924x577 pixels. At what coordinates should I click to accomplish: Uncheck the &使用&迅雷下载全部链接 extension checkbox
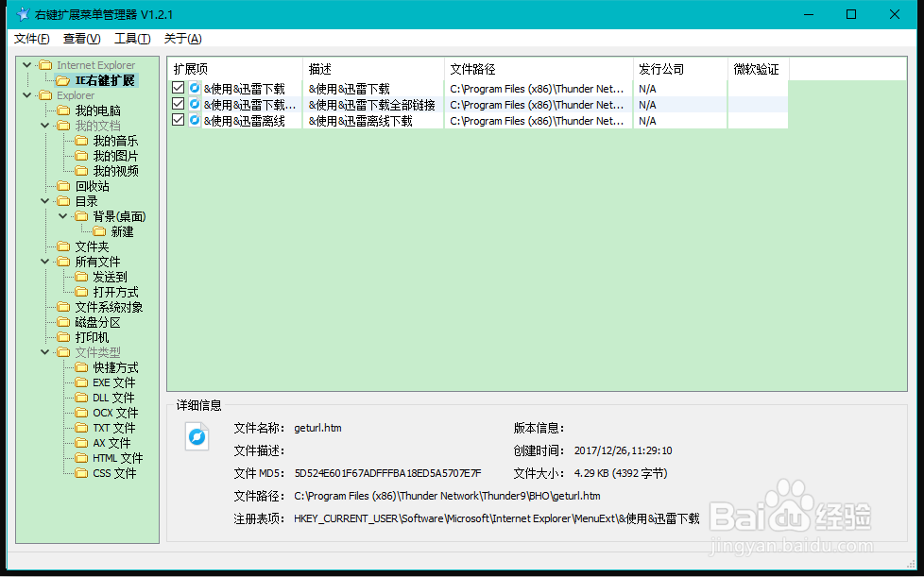pos(178,104)
